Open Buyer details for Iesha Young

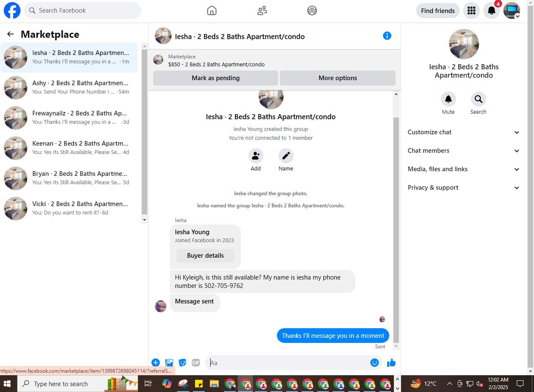(205, 256)
